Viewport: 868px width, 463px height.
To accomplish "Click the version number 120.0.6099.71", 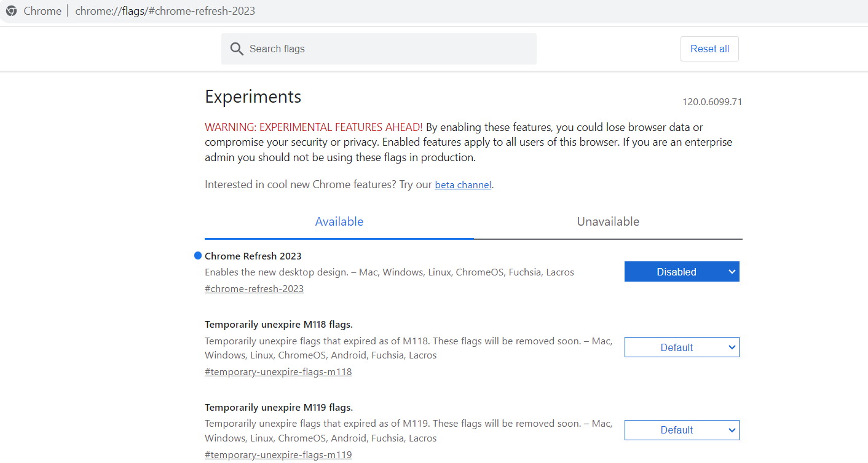I will 712,101.
